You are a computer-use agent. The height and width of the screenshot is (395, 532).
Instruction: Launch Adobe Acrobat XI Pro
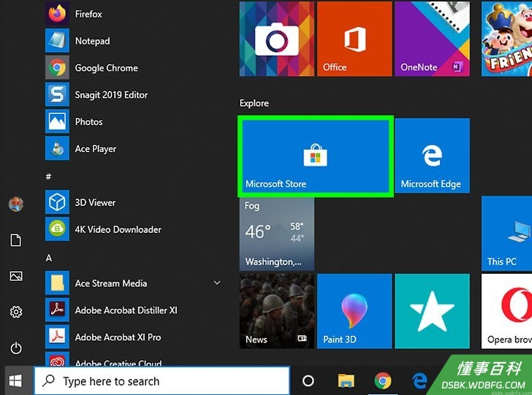click(118, 337)
